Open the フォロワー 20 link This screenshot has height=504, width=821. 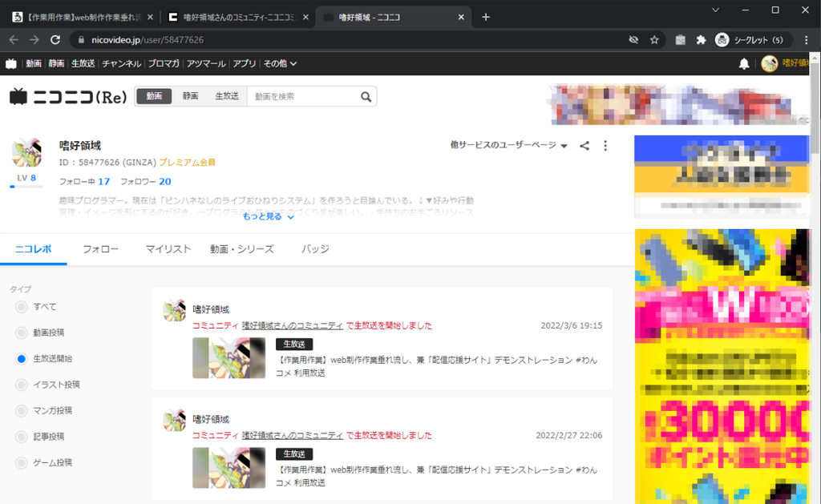click(146, 182)
